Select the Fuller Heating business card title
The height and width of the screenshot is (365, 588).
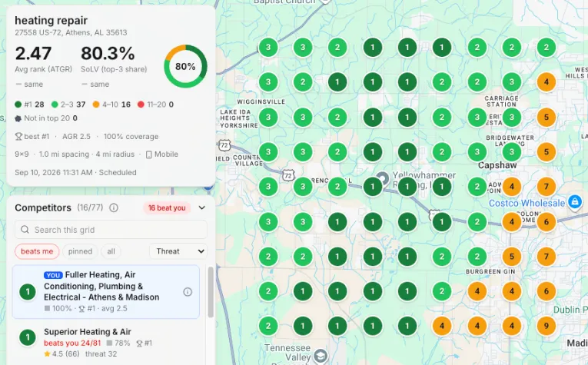pos(101,287)
